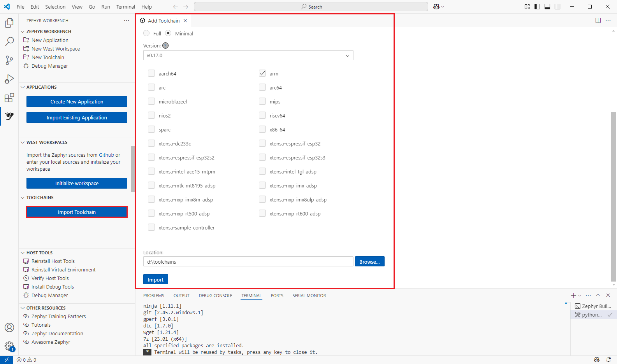Open the File menu
The height and width of the screenshot is (364, 617).
click(x=21, y=7)
